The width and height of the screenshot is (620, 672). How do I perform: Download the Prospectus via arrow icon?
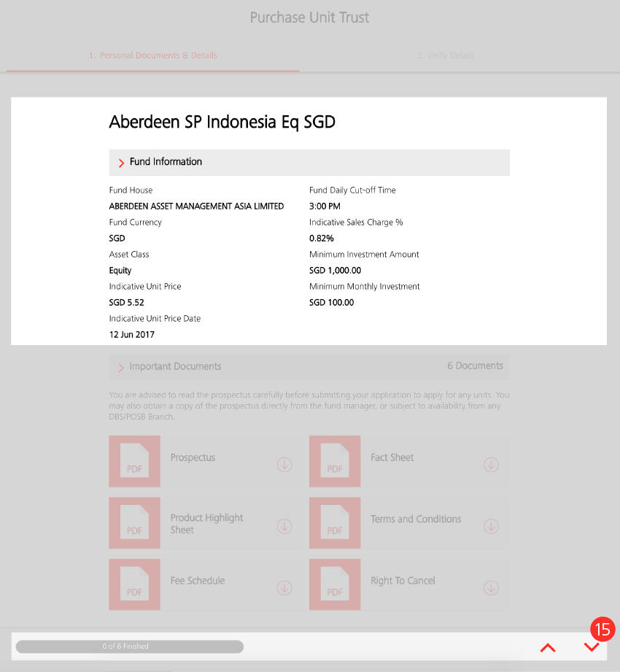click(x=284, y=465)
